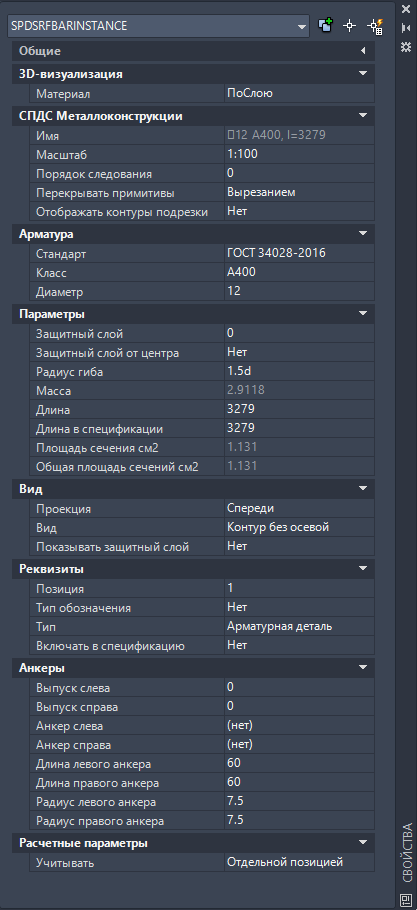Open Quick Select icon

coord(374,26)
